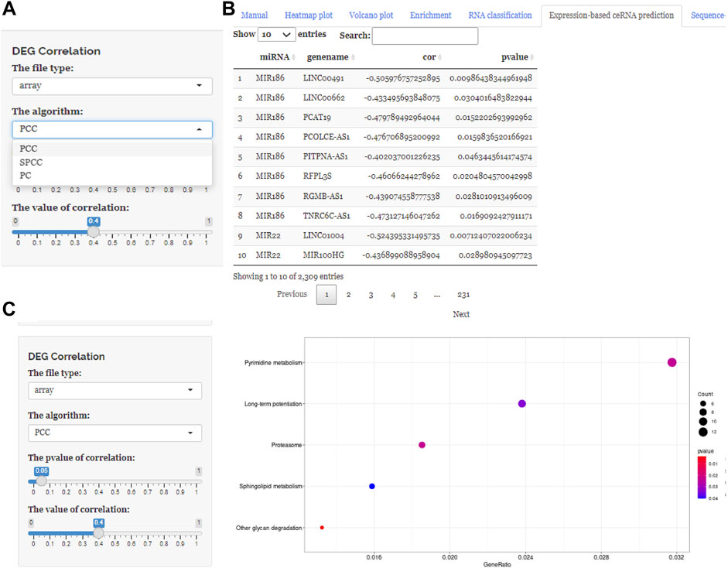The width and height of the screenshot is (728, 568).
Task: Open the Volcano plot tab
Action: tap(371, 15)
